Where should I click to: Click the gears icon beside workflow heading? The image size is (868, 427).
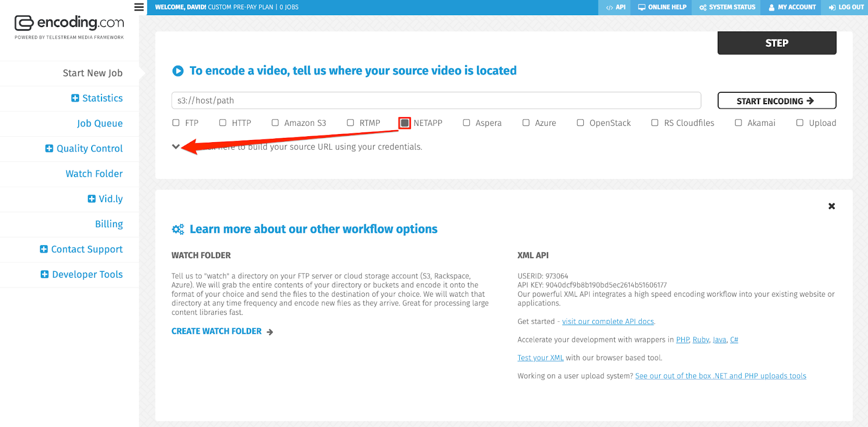click(x=178, y=230)
